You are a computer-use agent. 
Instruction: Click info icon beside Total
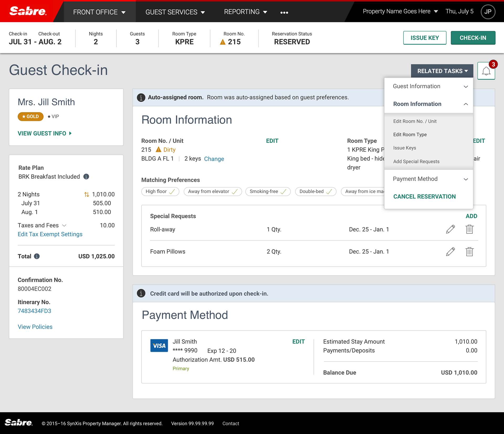click(x=37, y=256)
